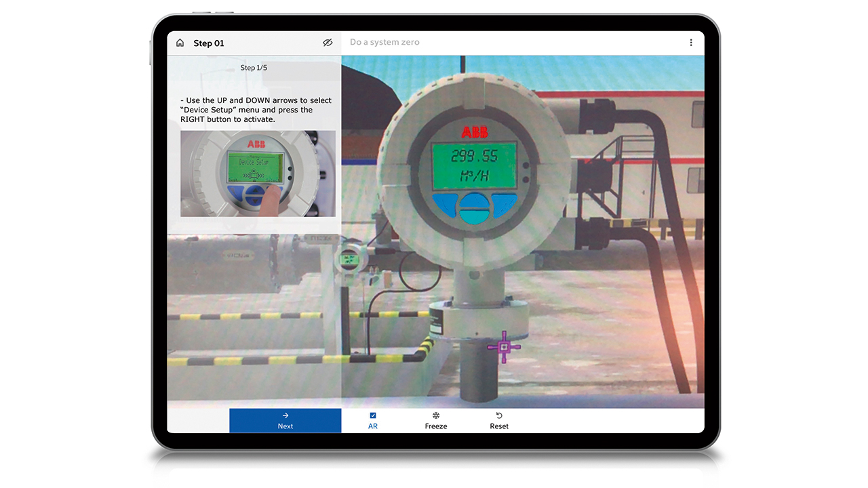Select the Step 01 header title
Image resolution: width=868 pixels, height=488 pixels.
click(x=209, y=43)
